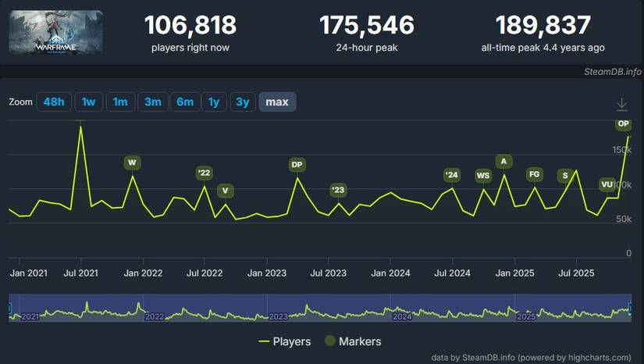The height and width of the screenshot is (364, 644).
Task: Click the chart download menu icon
Action: point(622,104)
